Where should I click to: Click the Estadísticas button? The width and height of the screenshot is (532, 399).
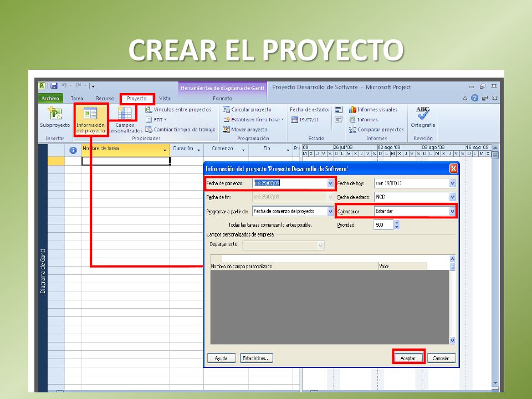pos(256,358)
